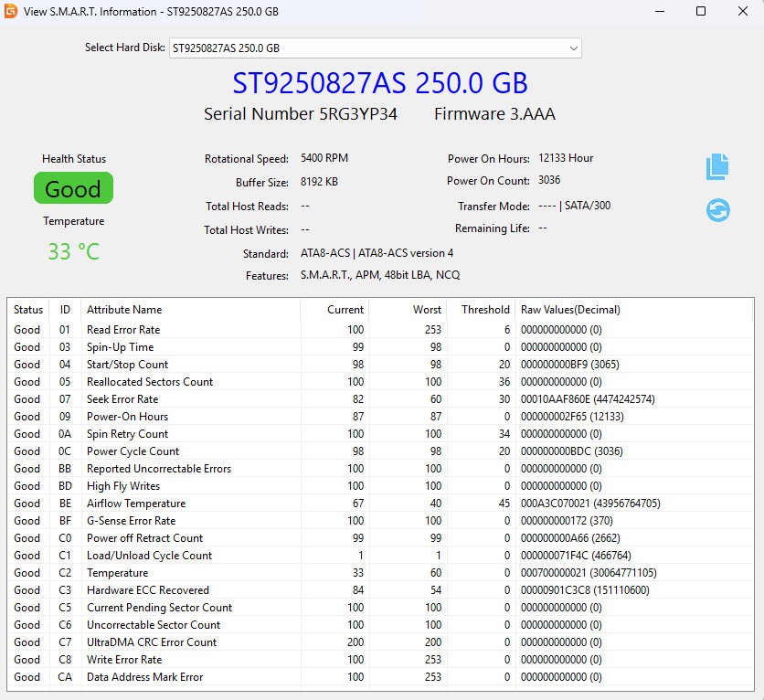
Task: Click Firmware 3.AAA text
Action: click(x=494, y=114)
